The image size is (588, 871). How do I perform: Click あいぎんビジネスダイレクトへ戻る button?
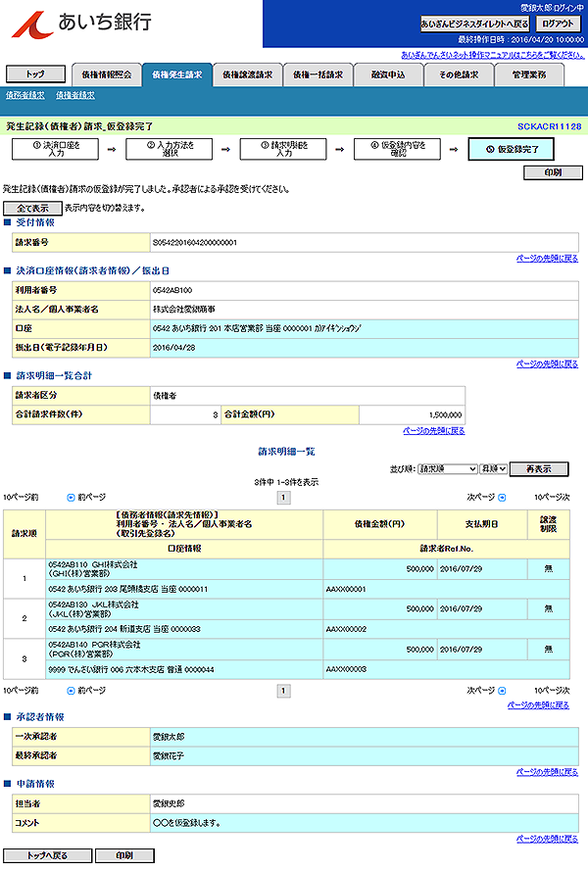coord(474,24)
